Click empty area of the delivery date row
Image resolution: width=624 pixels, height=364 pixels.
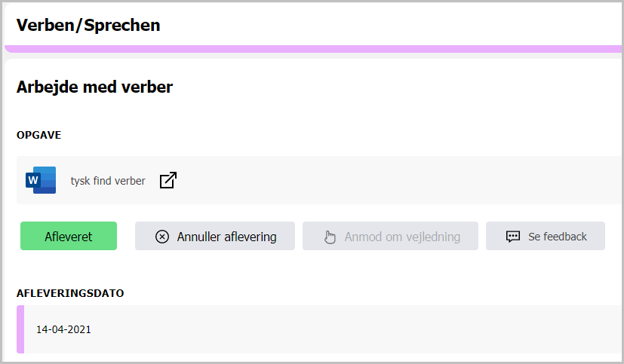click(358, 329)
